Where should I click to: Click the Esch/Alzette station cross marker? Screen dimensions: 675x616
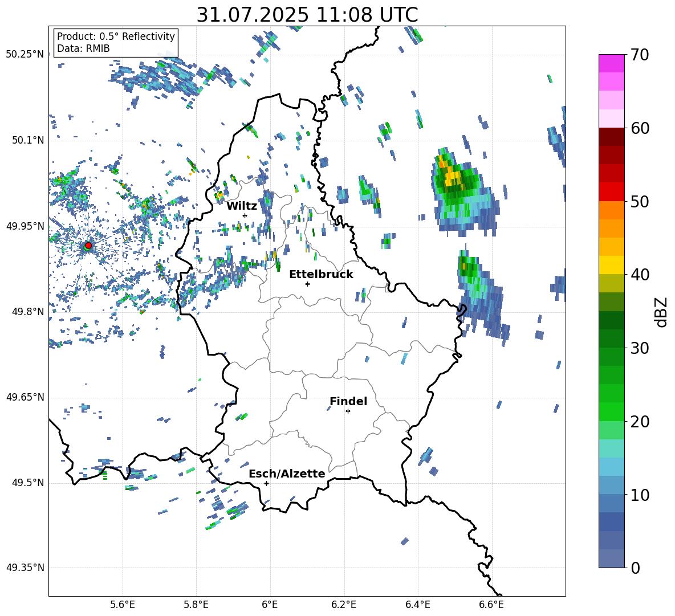click(266, 483)
